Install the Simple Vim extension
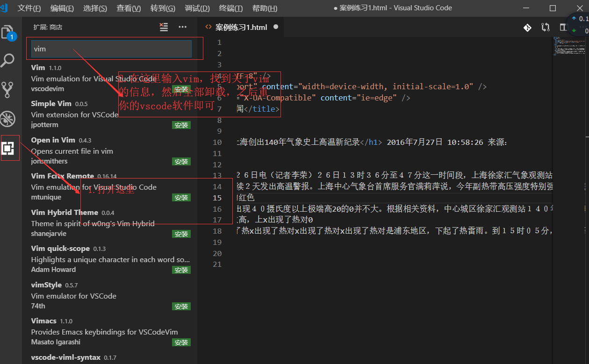The width and height of the screenshot is (589, 364). pos(181,125)
